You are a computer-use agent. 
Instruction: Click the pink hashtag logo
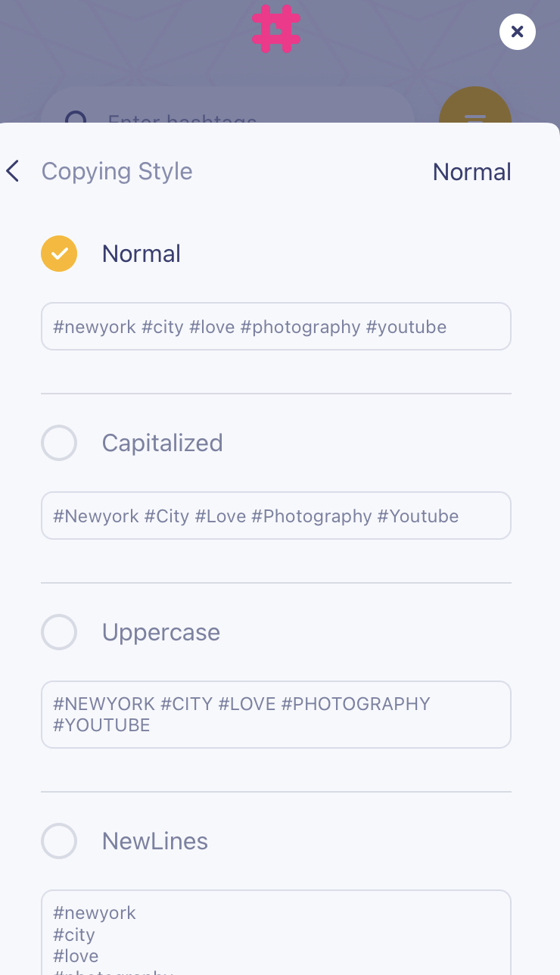click(276, 29)
